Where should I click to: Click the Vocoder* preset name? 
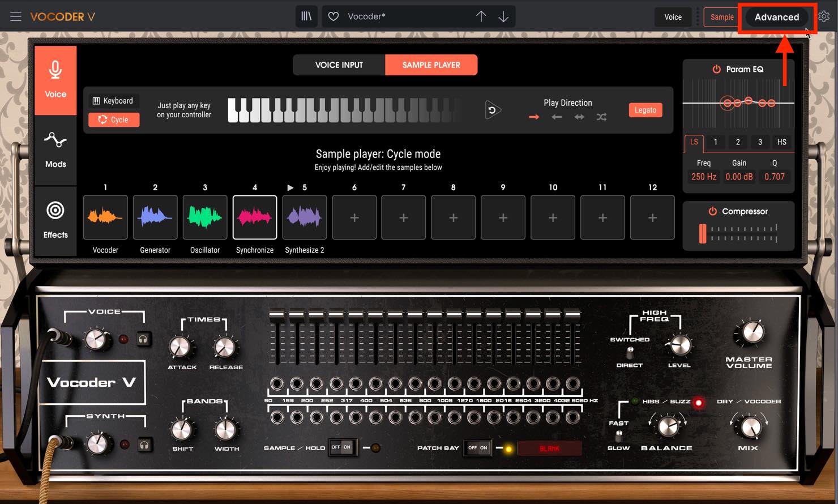[366, 16]
